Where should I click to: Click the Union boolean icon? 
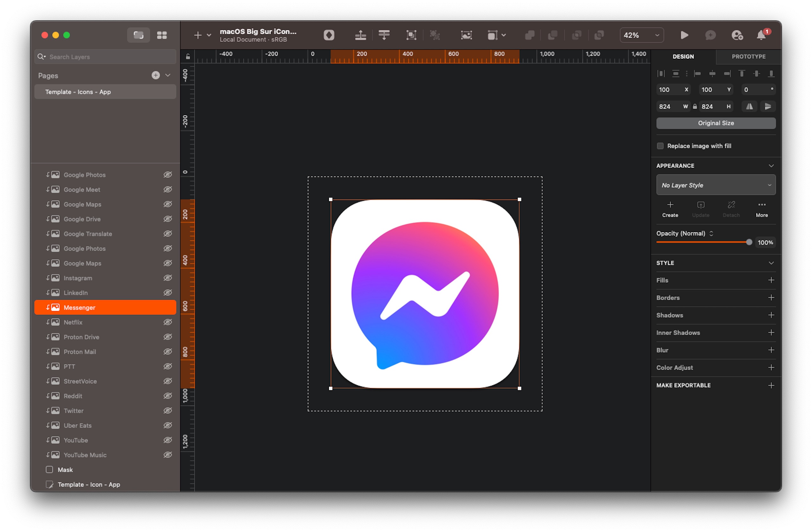pos(529,35)
